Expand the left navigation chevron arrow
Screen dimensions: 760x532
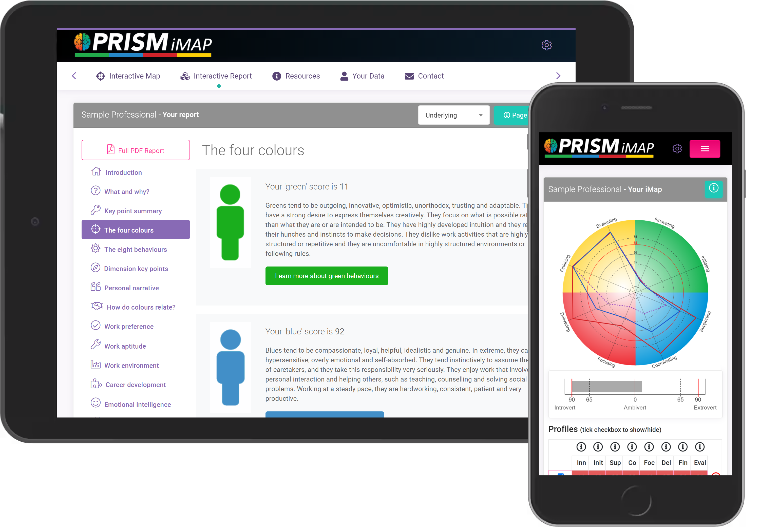pos(74,76)
